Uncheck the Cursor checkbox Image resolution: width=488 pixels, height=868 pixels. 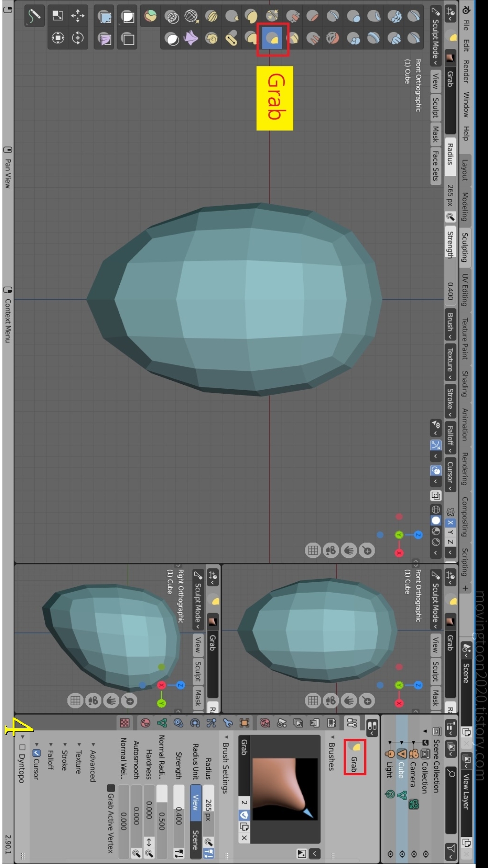37,753
